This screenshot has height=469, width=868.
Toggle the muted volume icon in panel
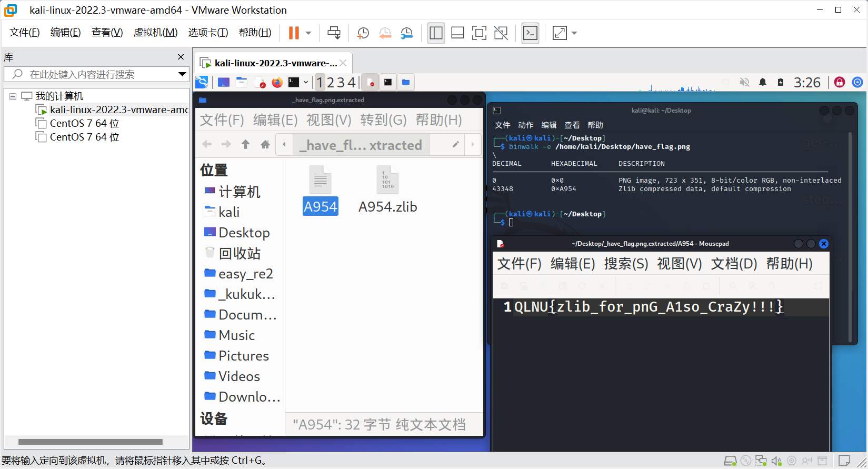744,82
